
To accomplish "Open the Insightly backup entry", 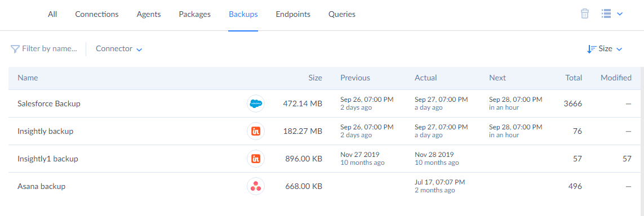I will 46,131.
